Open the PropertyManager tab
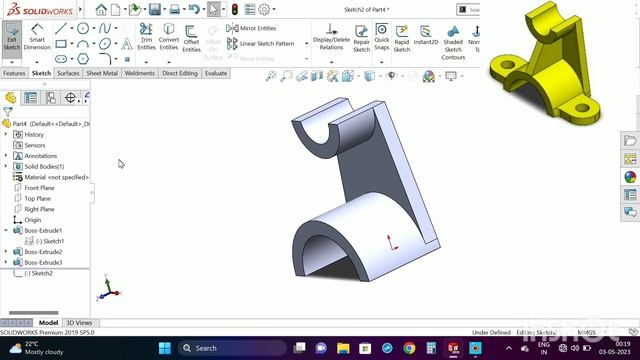The image size is (640, 360). (31, 98)
